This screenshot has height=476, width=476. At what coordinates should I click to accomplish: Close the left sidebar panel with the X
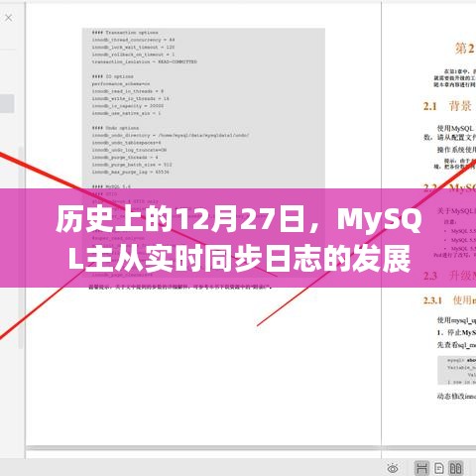[9, 18]
